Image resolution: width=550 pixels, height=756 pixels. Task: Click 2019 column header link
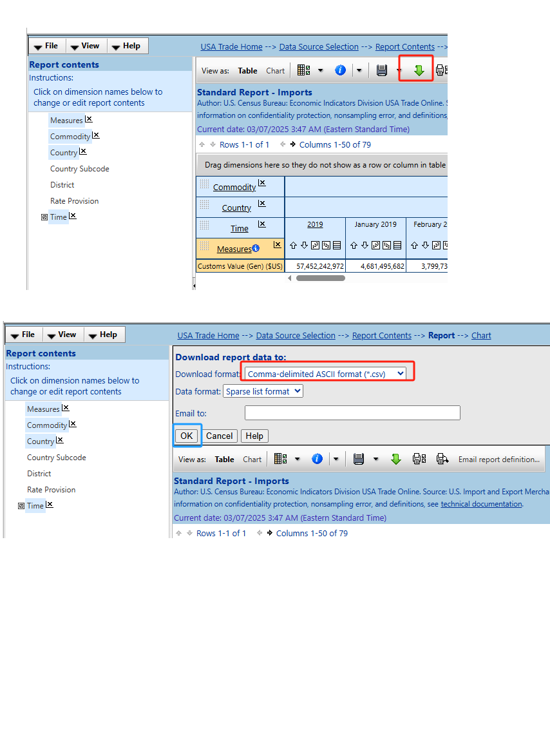pyautogui.click(x=315, y=225)
